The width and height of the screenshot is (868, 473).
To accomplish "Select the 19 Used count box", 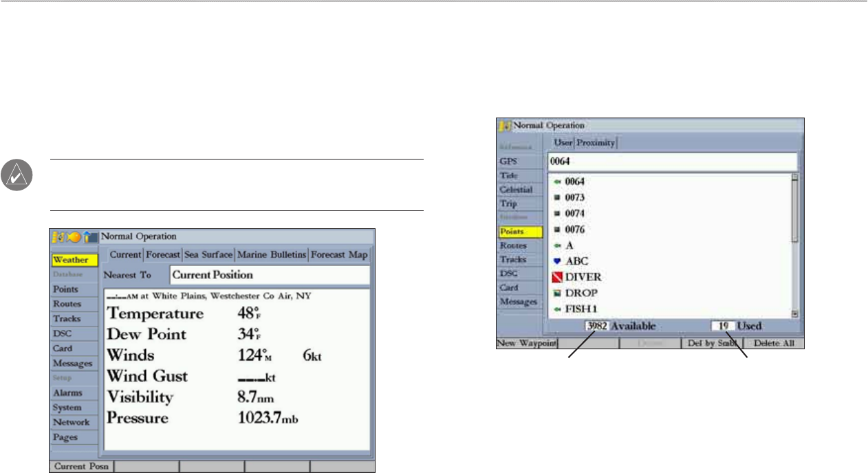I will coord(724,326).
